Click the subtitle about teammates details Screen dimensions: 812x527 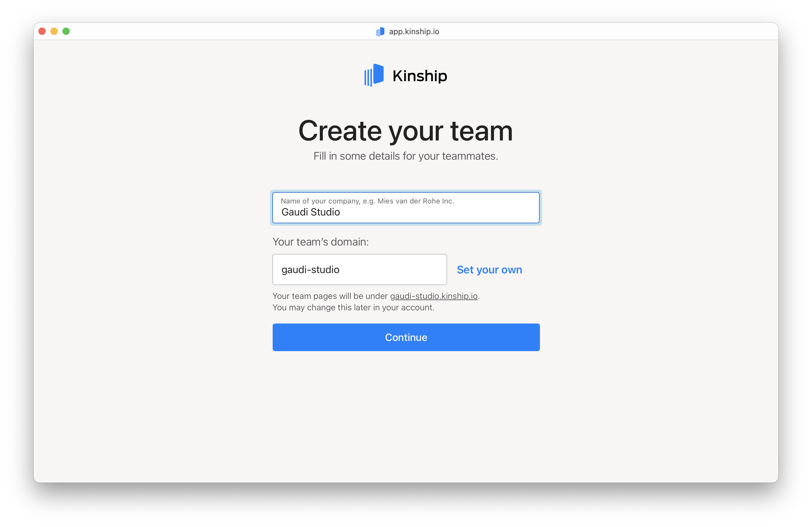point(406,156)
